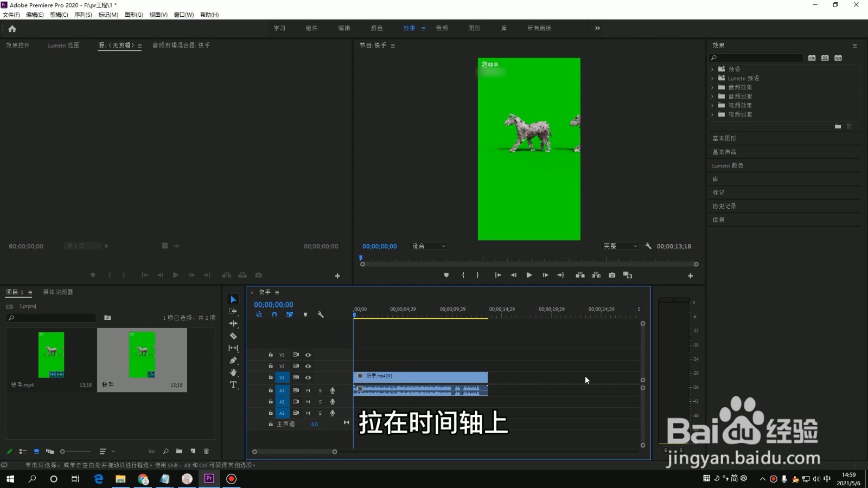Export frame camera icon in program monitor
Viewport: 868px width, 488px height.
point(612,275)
